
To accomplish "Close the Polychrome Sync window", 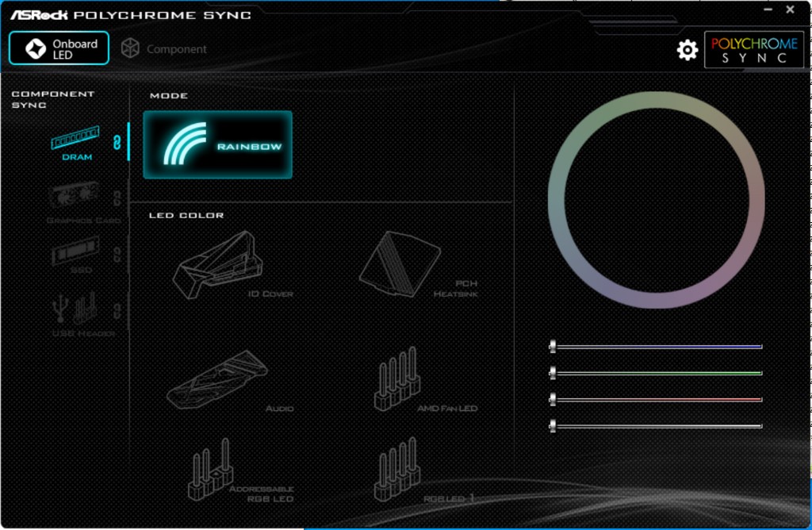I will (791, 10).
